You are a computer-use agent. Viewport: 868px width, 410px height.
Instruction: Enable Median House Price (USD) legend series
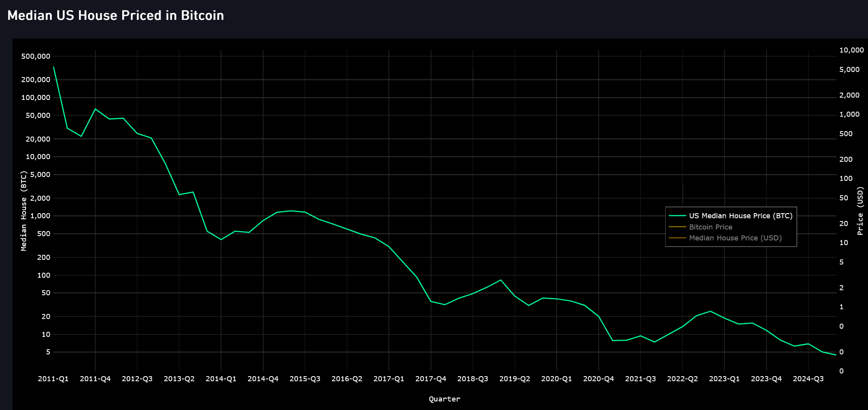(725, 238)
